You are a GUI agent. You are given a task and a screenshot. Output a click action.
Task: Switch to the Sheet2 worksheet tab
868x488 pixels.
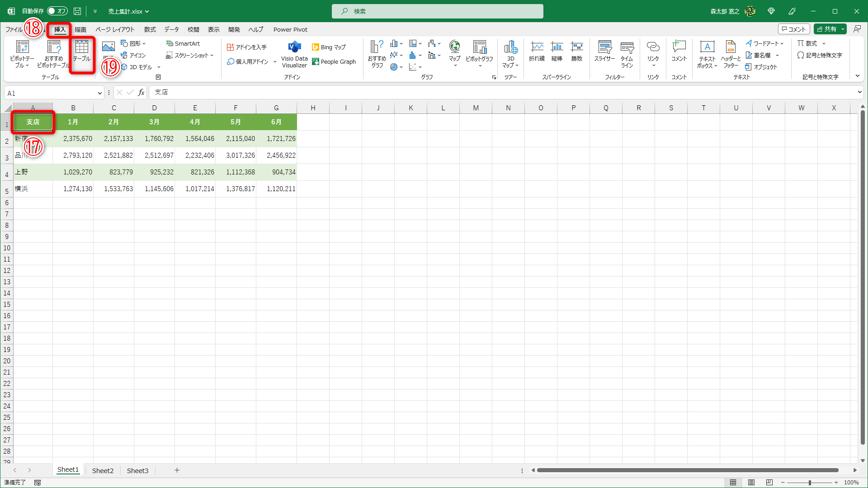[103, 470]
